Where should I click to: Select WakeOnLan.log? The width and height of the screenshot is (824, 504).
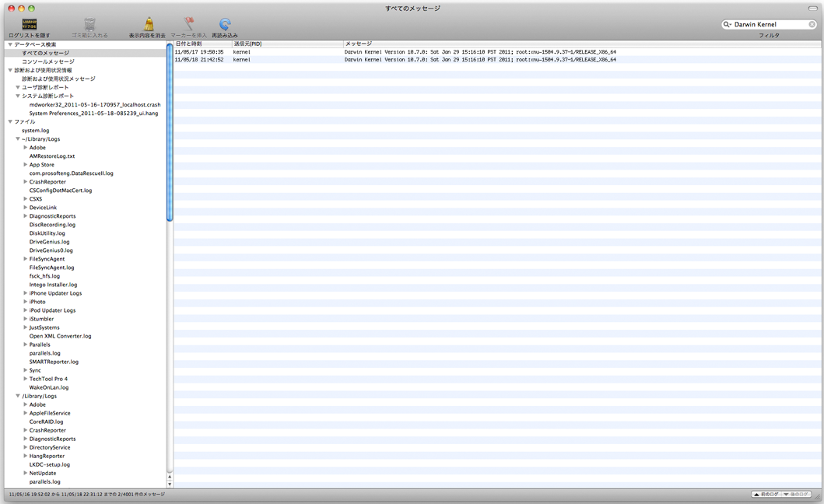pyautogui.click(x=49, y=387)
